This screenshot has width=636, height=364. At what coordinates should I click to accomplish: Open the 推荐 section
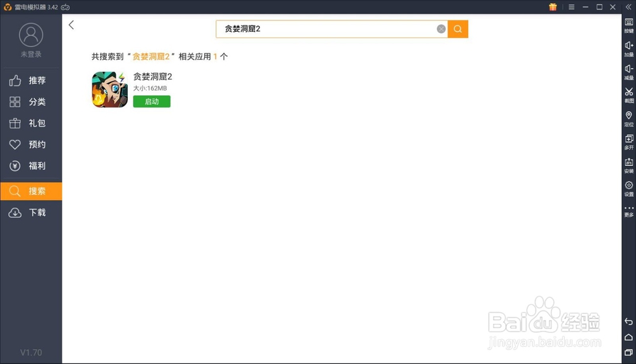(x=31, y=80)
